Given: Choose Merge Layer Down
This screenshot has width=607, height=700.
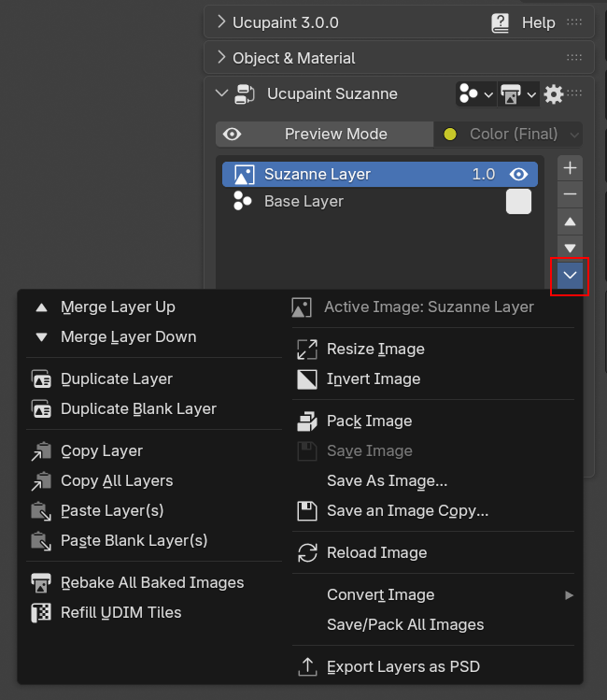Looking at the screenshot, I should 154,337.
